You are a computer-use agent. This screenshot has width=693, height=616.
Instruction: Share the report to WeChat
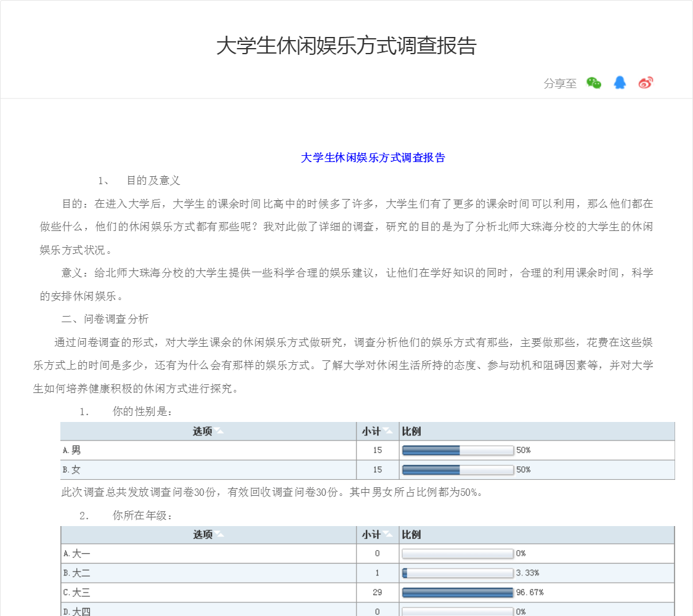594,83
